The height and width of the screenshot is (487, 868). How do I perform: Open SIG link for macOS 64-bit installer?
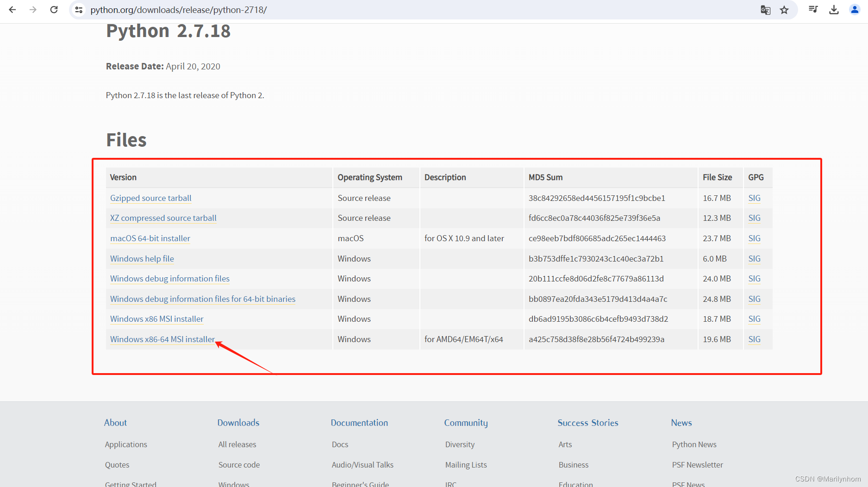point(754,238)
